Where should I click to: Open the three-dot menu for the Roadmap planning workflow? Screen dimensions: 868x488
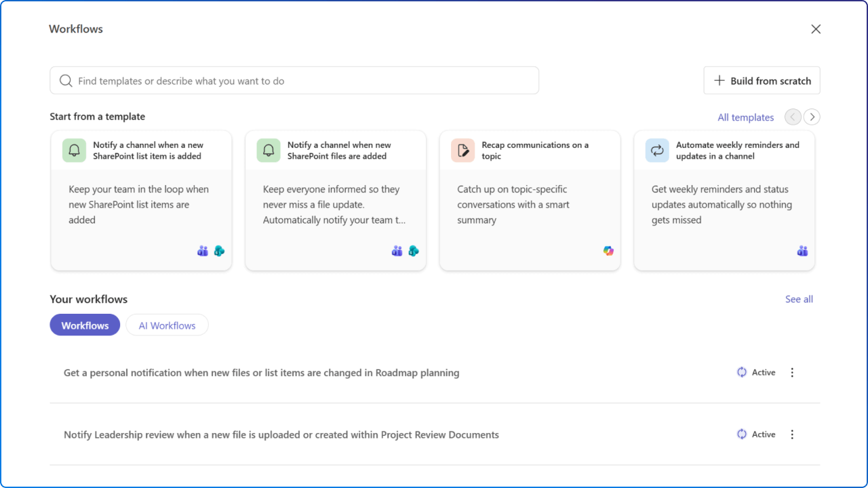tap(792, 372)
